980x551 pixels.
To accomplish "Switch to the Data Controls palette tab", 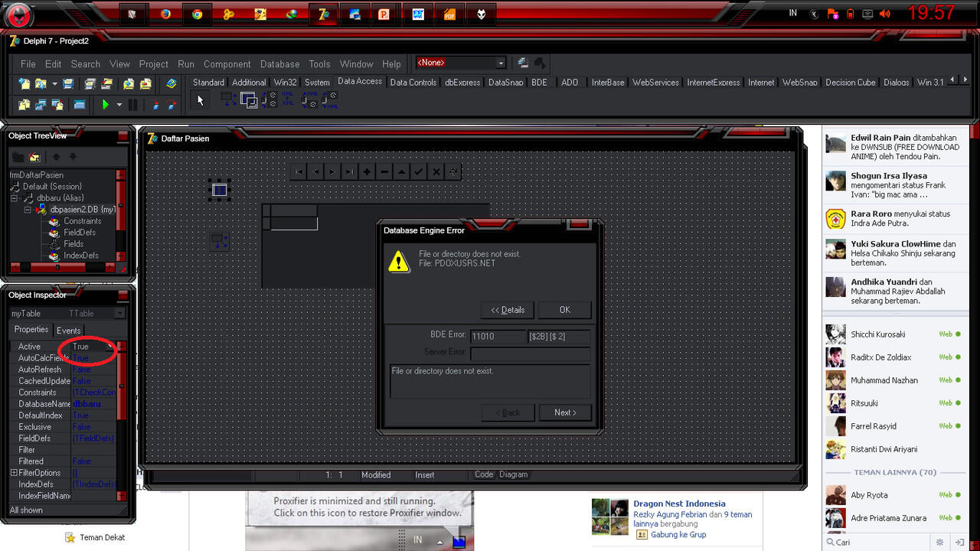I will 413,83.
